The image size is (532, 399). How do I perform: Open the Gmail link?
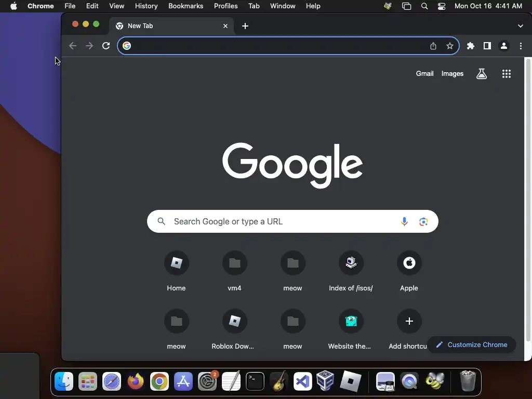coord(425,74)
